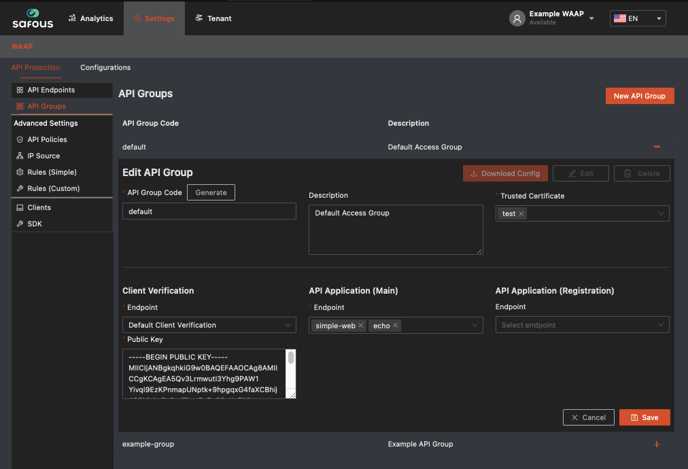Screen dimensions: 688x469
Task: Remove the echo endpoint tag
Action: click(395, 326)
